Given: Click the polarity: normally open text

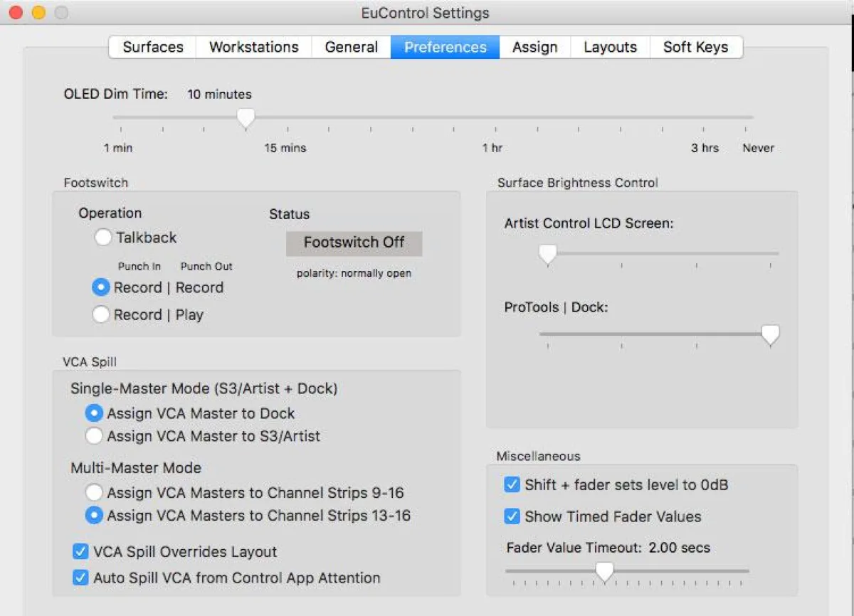Looking at the screenshot, I should (x=354, y=273).
